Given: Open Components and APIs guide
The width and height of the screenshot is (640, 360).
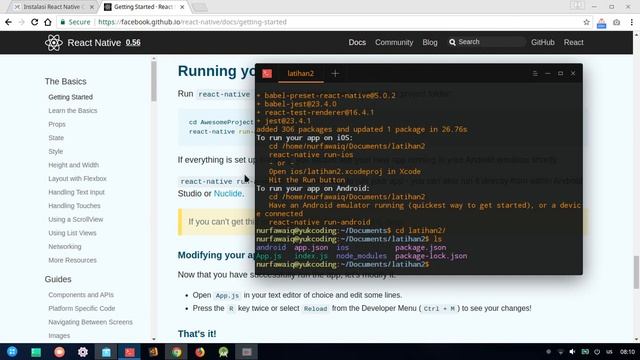Looking at the screenshot, I should coord(81,295).
